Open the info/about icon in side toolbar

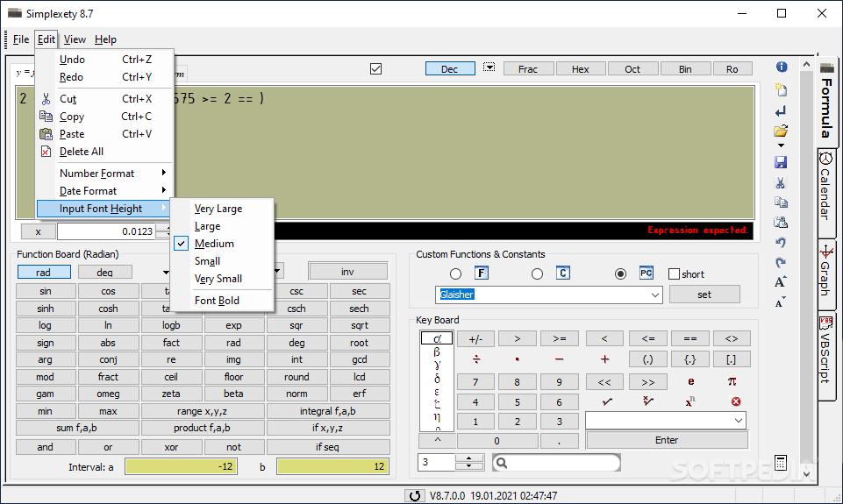782,67
